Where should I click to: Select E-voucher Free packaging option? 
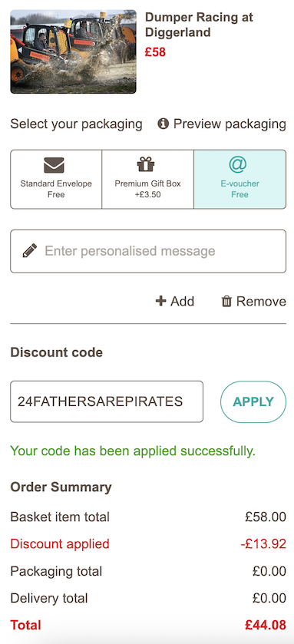coord(239,180)
